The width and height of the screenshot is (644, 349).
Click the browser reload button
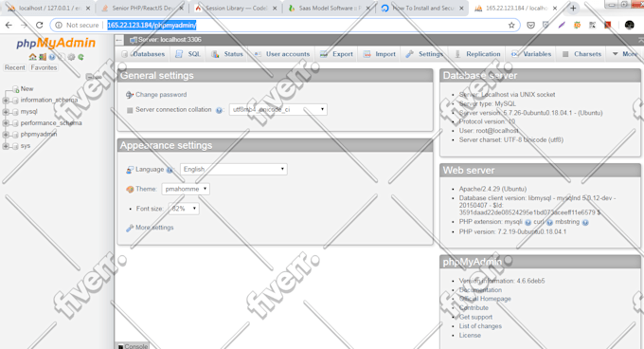point(40,25)
